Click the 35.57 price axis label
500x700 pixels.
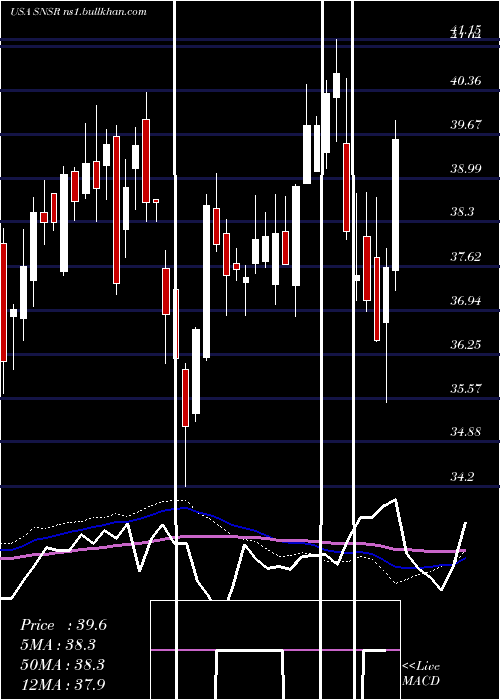pos(466,388)
